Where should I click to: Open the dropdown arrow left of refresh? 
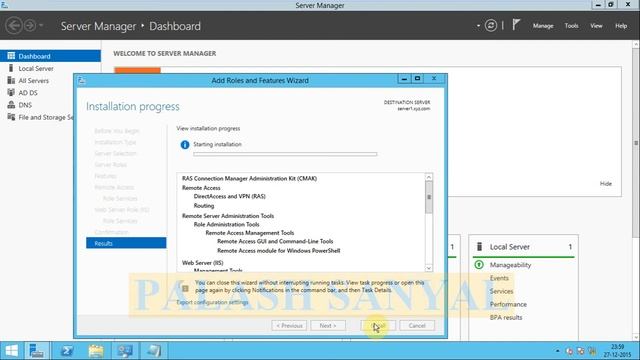click(x=478, y=26)
